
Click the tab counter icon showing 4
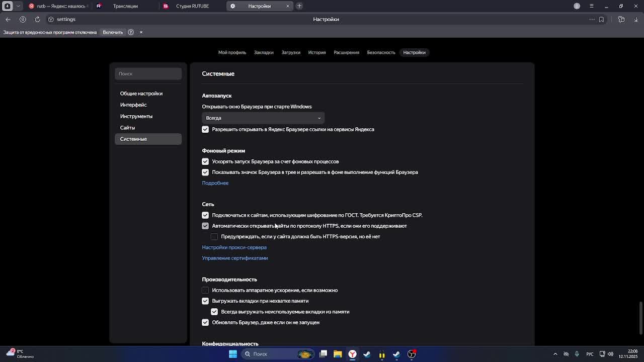click(x=8, y=6)
